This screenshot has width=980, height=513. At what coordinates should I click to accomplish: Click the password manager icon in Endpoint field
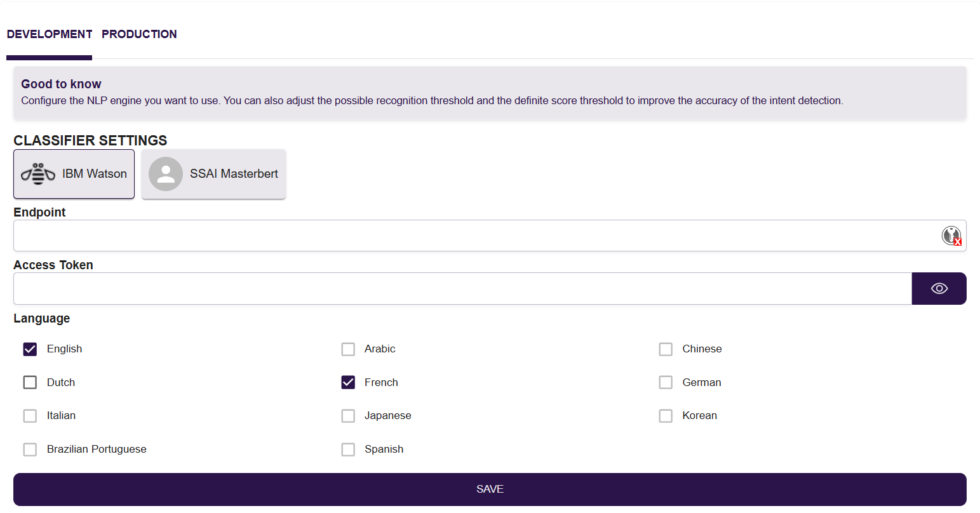pyautogui.click(x=951, y=236)
